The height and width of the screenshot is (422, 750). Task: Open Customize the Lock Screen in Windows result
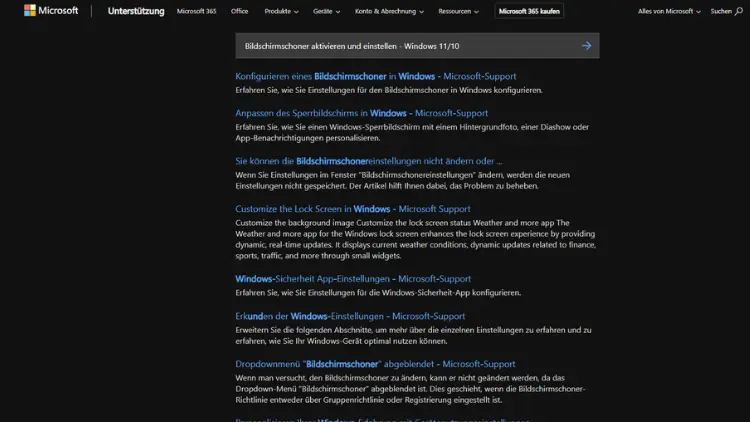(353, 209)
